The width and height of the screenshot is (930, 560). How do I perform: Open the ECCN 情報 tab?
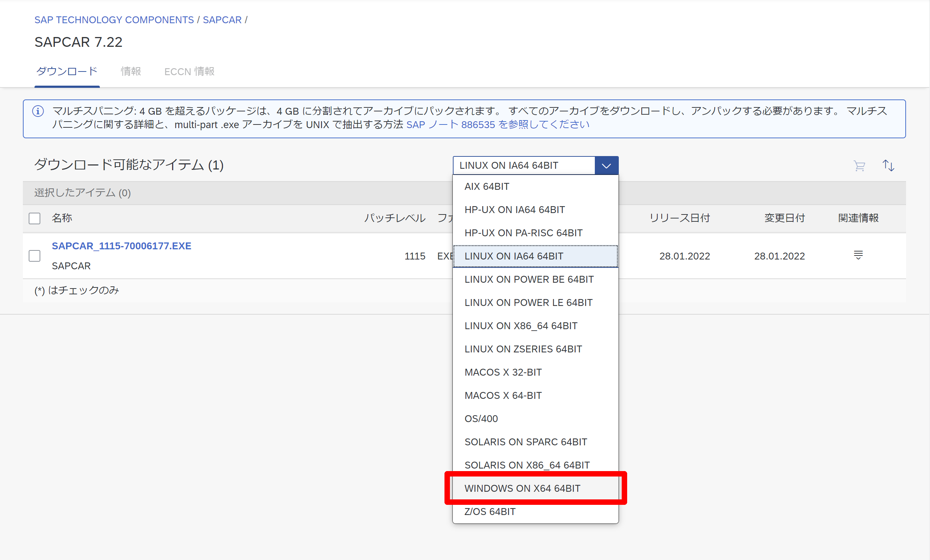[189, 71]
